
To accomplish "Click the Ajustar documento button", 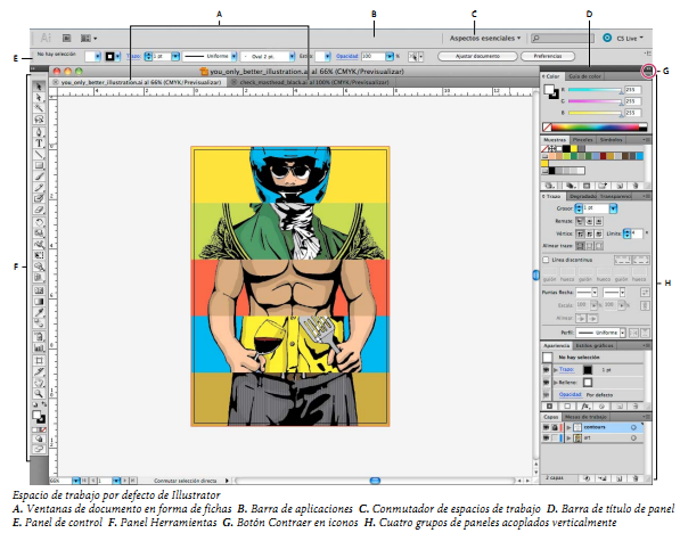I will 477,56.
